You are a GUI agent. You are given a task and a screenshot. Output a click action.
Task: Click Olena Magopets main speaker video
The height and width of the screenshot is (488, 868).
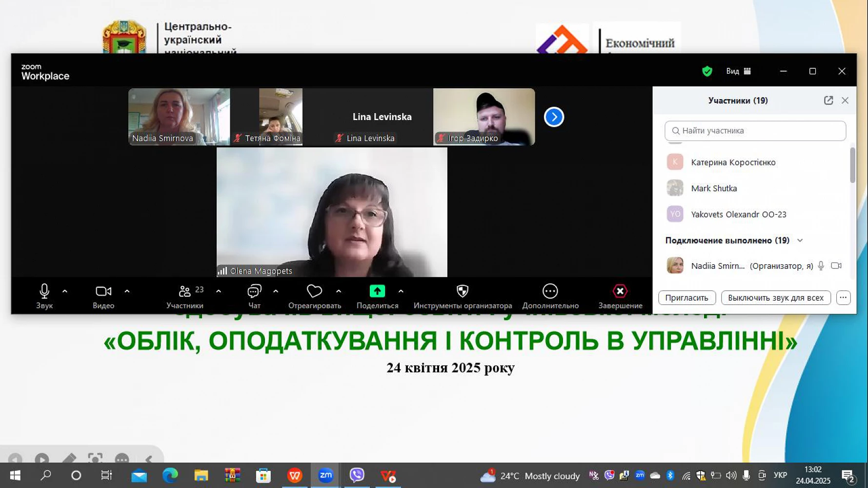point(332,212)
